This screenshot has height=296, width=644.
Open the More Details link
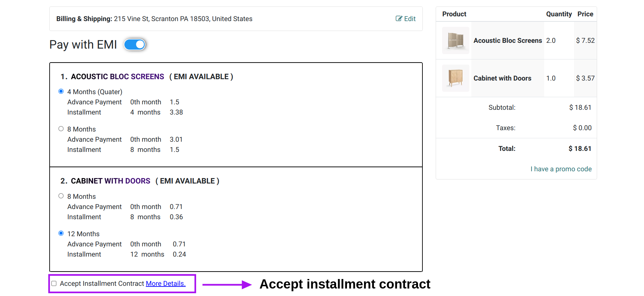pyautogui.click(x=166, y=283)
